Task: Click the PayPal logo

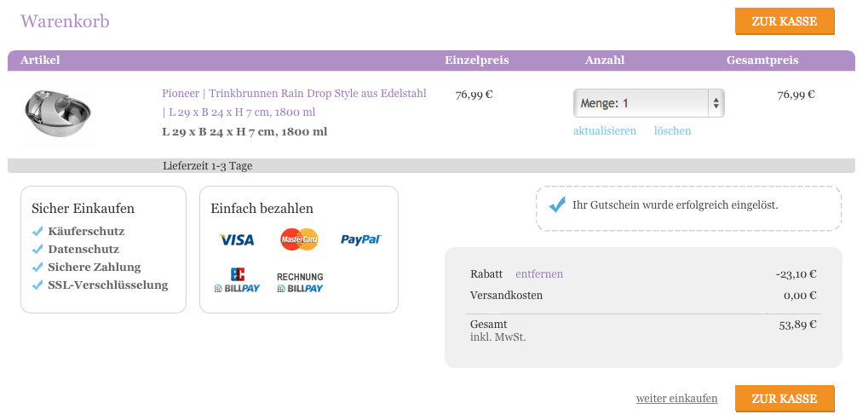Action: point(361,239)
